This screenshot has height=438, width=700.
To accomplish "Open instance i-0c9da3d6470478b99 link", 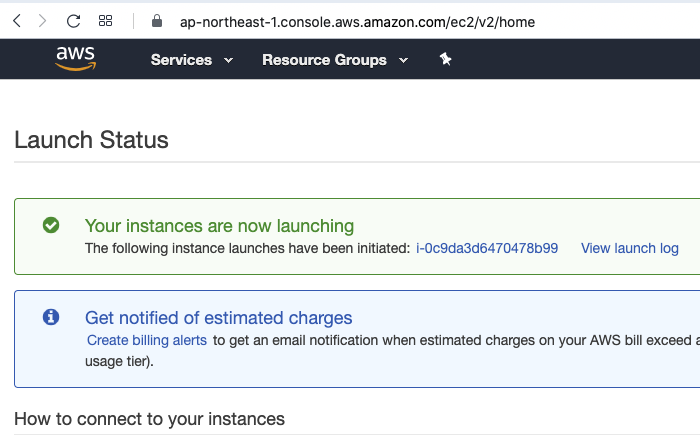I will pyautogui.click(x=487, y=248).
